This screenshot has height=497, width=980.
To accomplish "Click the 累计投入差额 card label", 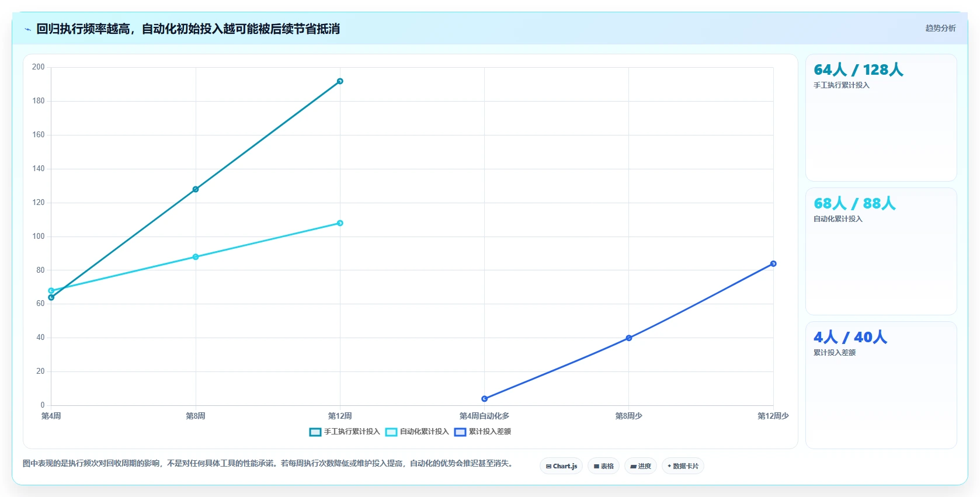I will [835, 353].
